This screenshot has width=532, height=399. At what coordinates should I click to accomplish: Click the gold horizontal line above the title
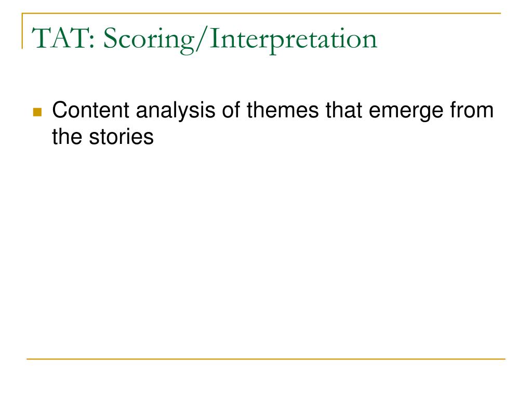click(261, 13)
